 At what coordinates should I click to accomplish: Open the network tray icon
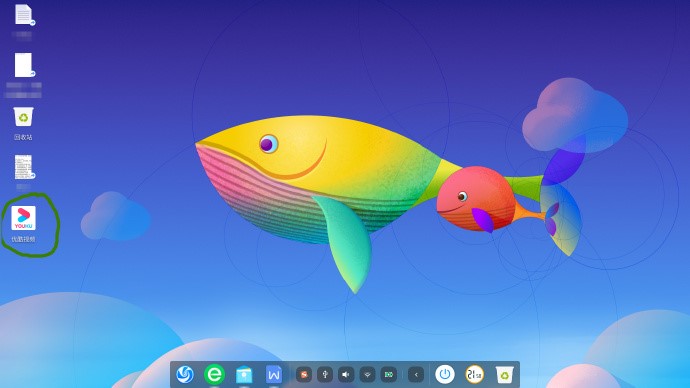point(367,375)
